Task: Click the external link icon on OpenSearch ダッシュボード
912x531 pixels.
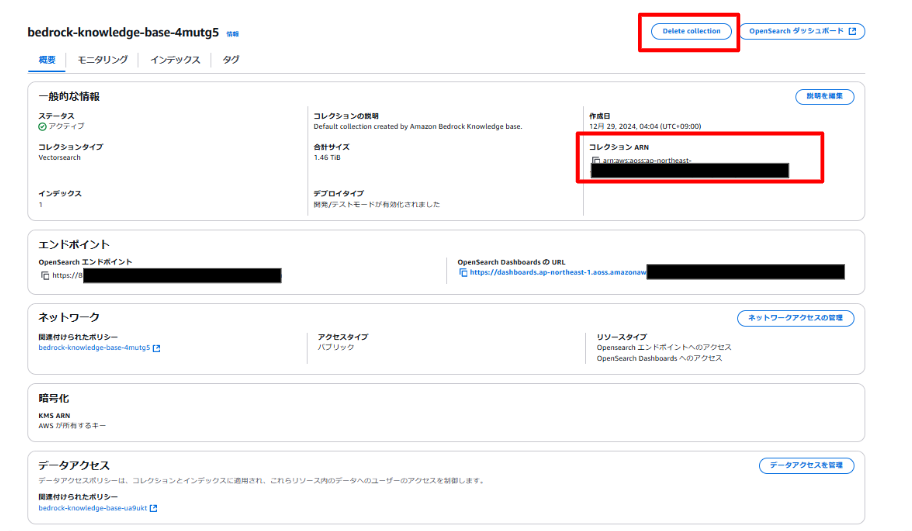Action: point(852,31)
